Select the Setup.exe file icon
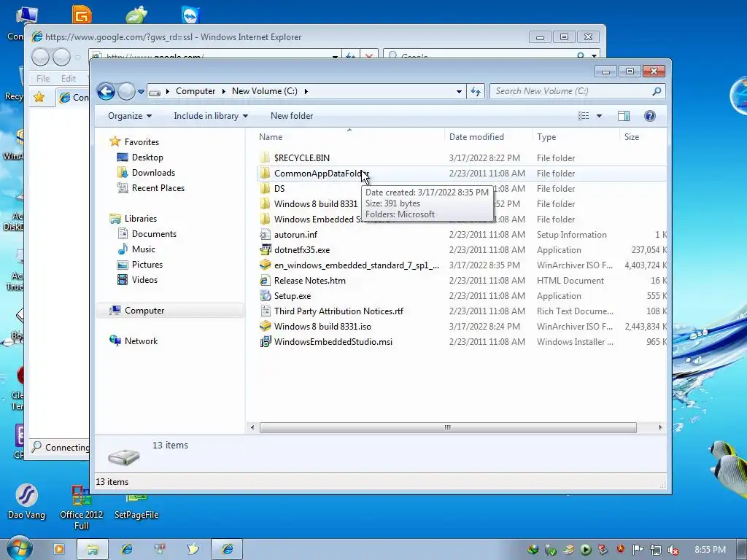This screenshot has width=747, height=560. tap(265, 295)
